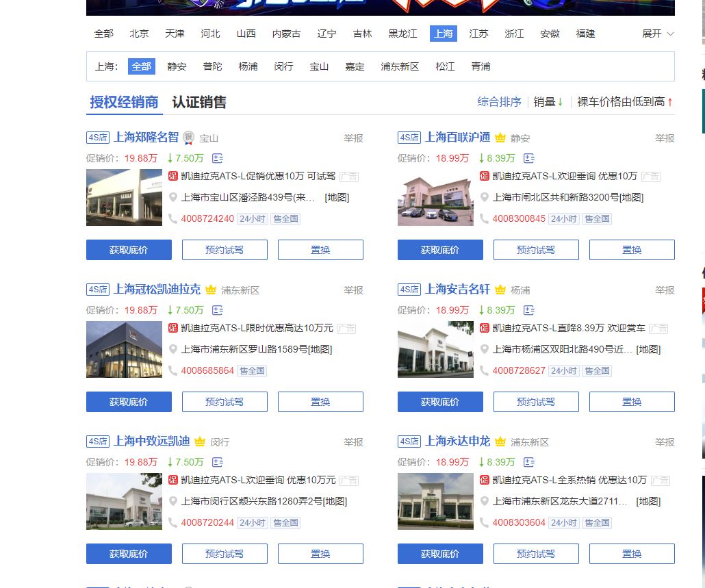This screenshot has height=588, width=705.
Task: Sort by 裸车价格由低到高
Action: 624,102
